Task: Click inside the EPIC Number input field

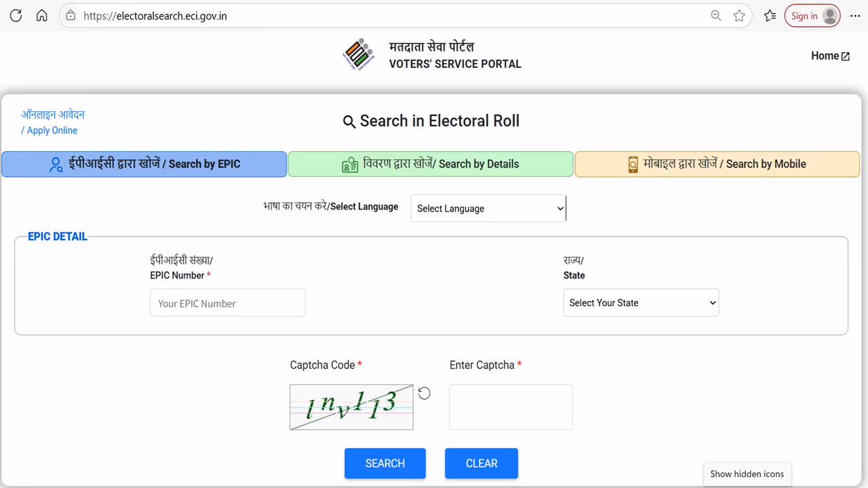Action: point(227,302)
